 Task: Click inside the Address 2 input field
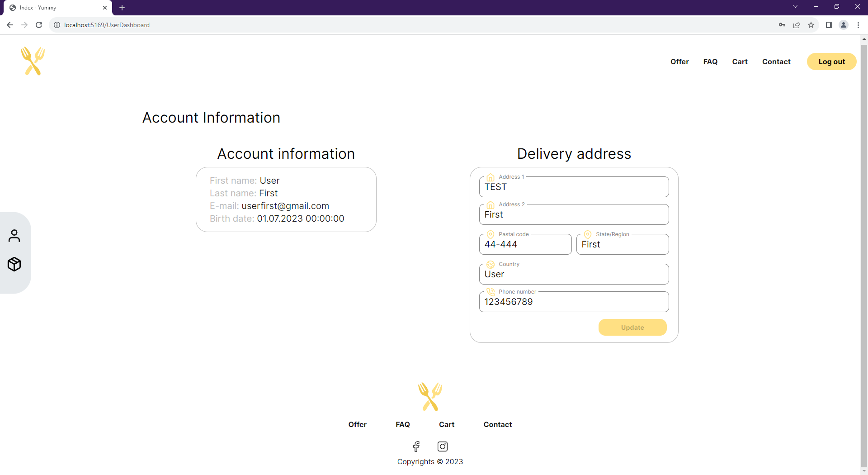[x=573, y=214]
